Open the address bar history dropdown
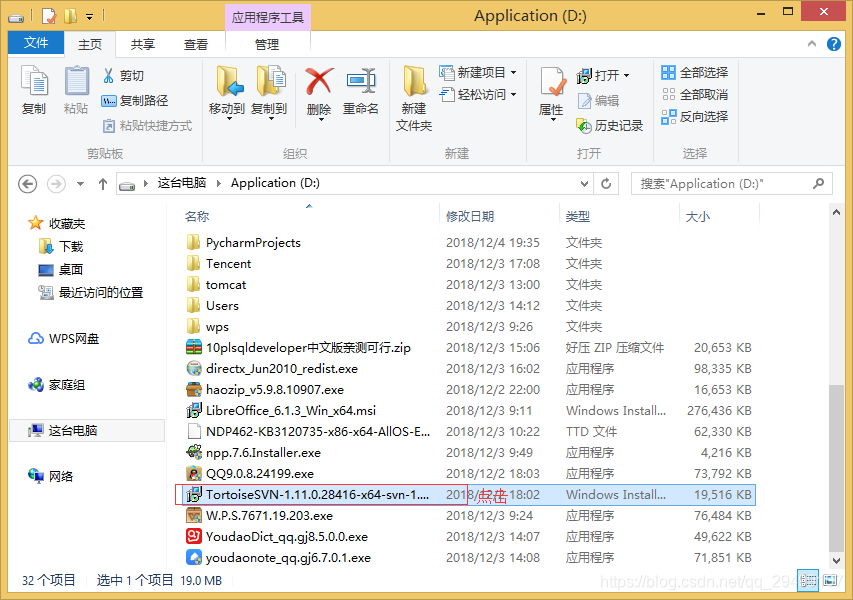 [x=584, y=184]
